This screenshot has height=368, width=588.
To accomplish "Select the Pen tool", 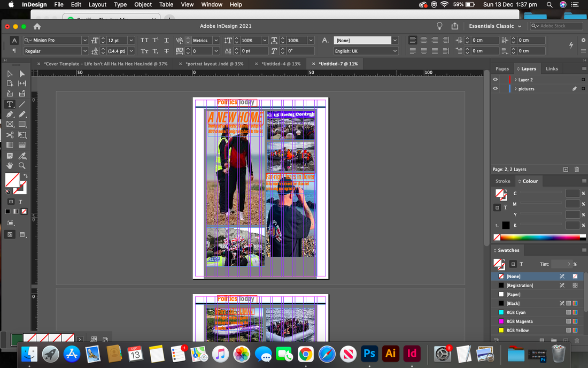I will [x=10, y=114].
